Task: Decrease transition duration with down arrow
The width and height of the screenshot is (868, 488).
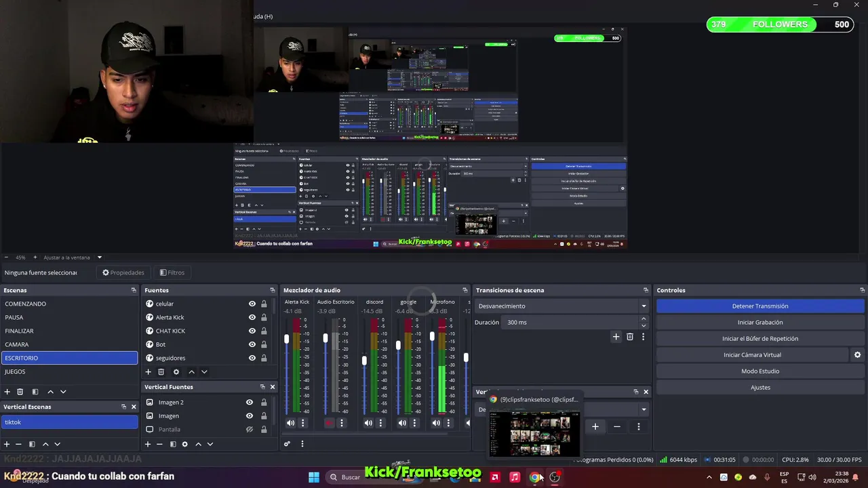Action: tap(644, 326)
